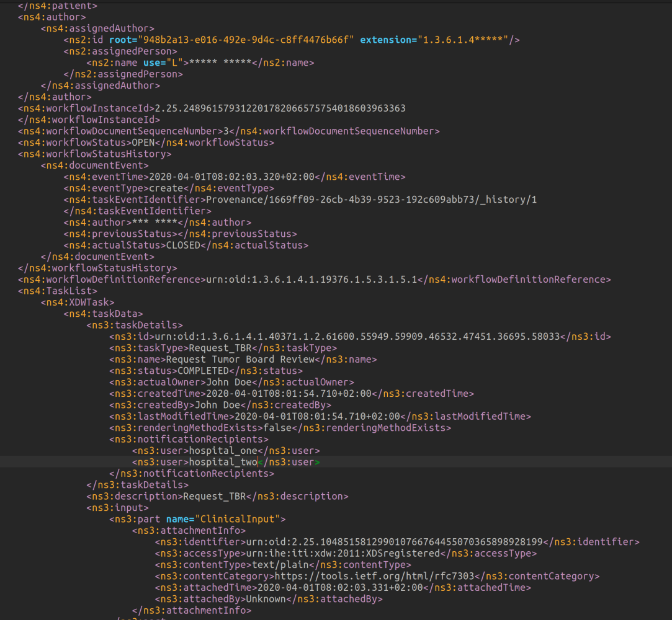Click the "Request Tumor Board Review" name text
672x620 pixels.
point(240,359)
